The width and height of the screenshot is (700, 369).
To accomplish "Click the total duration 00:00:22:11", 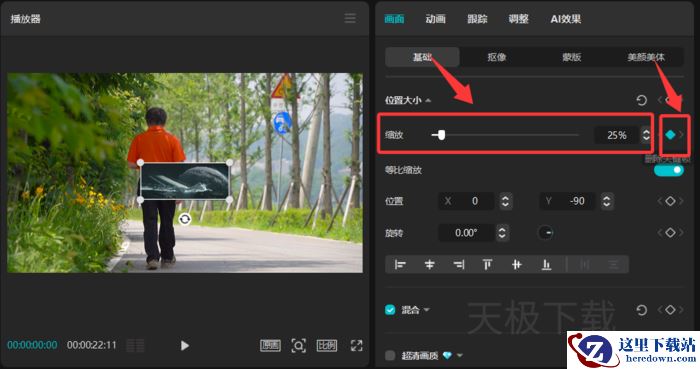I will coord(92,345).
